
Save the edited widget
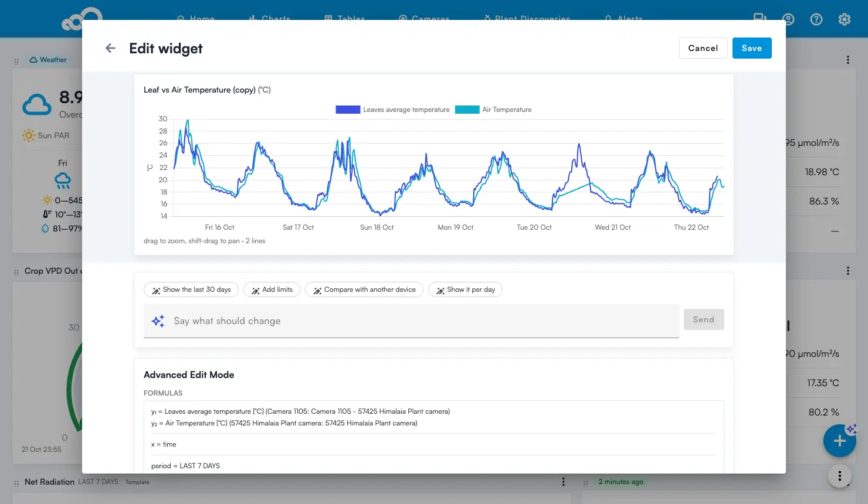tap(752, 48)
